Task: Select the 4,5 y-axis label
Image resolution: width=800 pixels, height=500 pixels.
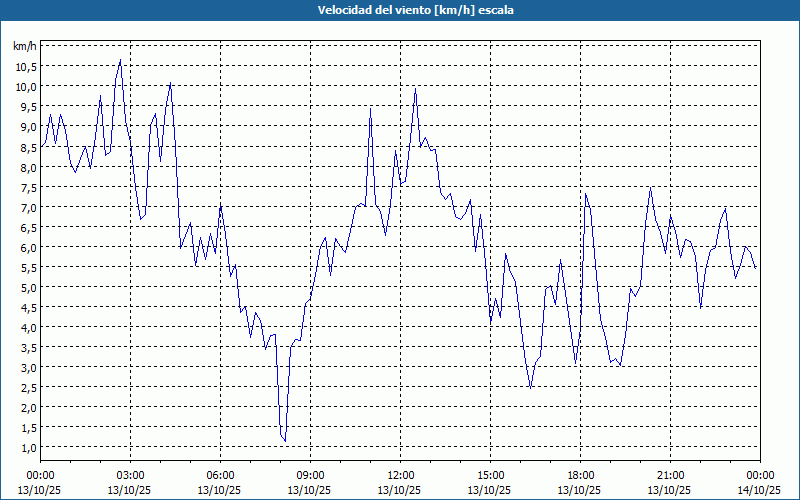Action: click(26, 307)
